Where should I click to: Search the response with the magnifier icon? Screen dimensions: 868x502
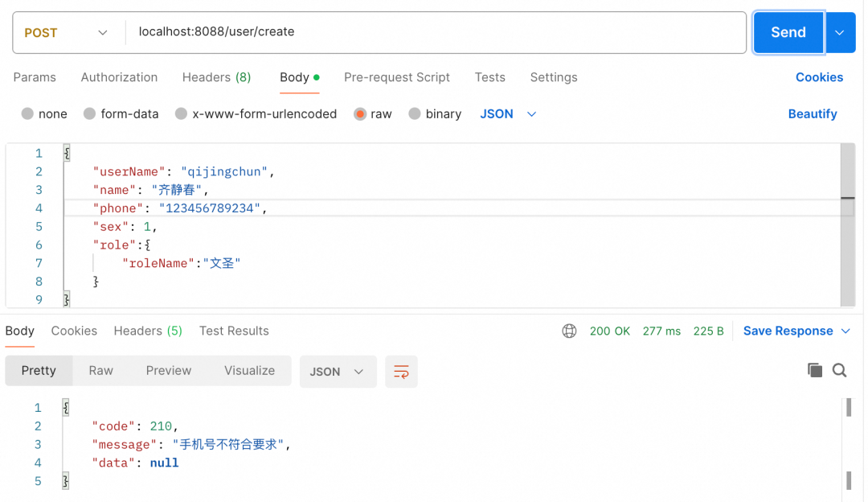pyautogui.click(x=839, y=370)
